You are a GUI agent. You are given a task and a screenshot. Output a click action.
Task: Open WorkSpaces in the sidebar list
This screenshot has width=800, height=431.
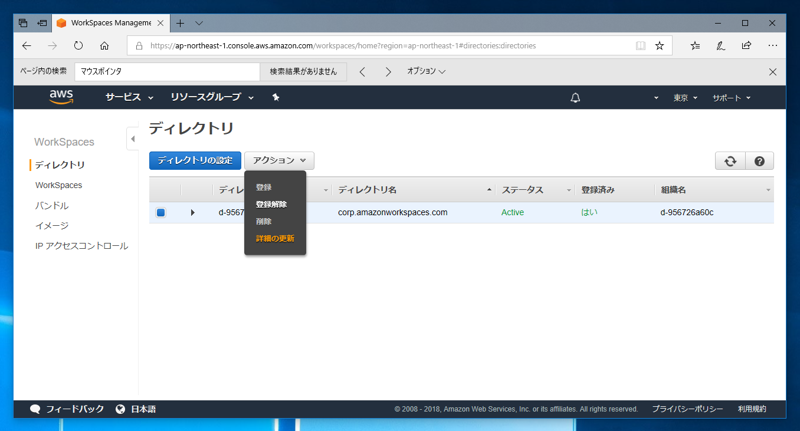point(59,185)
